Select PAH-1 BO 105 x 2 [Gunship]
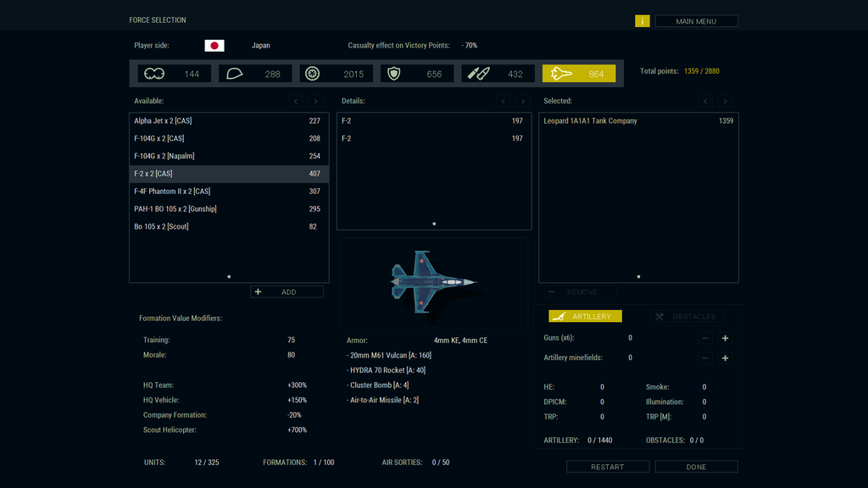The height and width of the screenshot is (488, 868). 229,209
